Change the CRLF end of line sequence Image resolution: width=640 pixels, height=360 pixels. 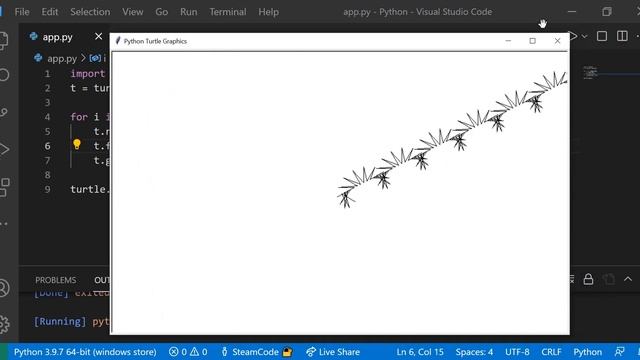[x=551, y=352]
